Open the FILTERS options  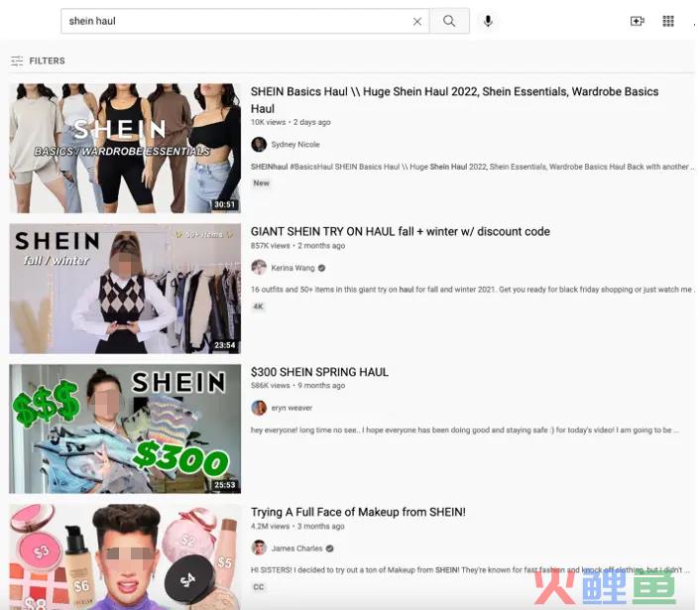38,61
